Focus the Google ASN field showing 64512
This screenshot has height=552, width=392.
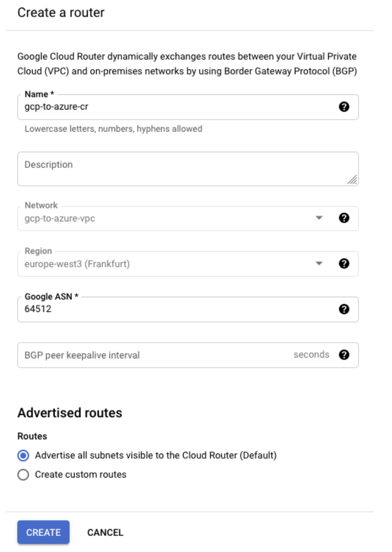175,309
